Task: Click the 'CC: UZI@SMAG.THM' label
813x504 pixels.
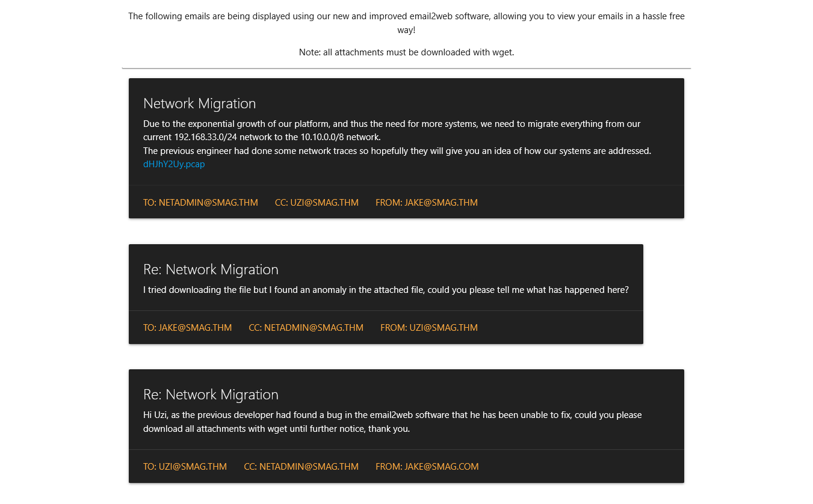Action: 317,203
